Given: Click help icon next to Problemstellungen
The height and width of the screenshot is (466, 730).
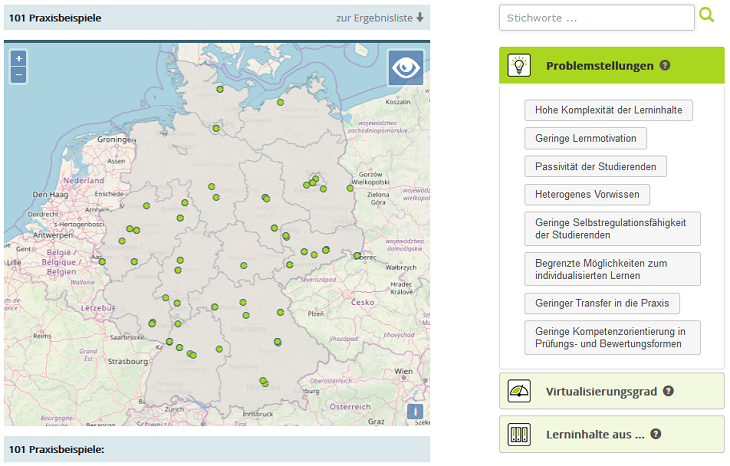Looking at the screenshot, I should point(665,66).
